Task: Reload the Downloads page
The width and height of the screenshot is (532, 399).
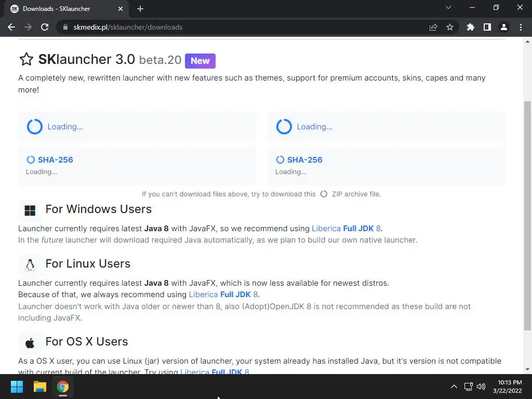Action: pyautogui.click(x=45, y=27)
